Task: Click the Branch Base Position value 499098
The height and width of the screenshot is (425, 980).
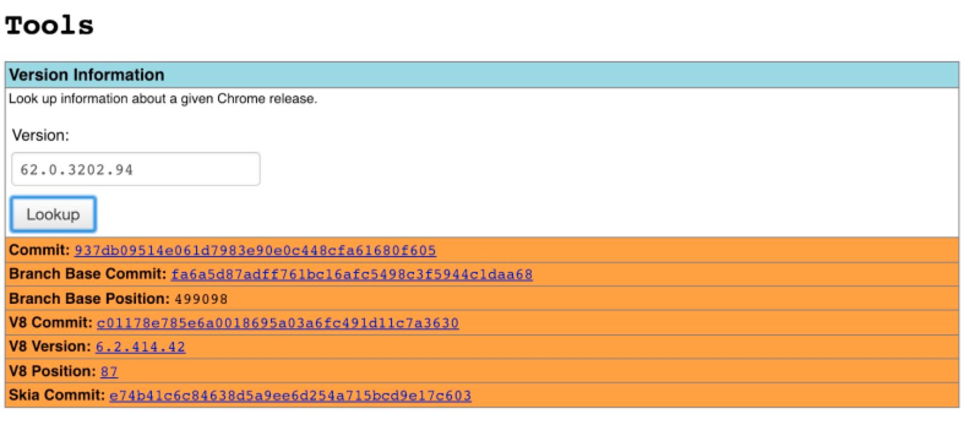Action: 201,299
